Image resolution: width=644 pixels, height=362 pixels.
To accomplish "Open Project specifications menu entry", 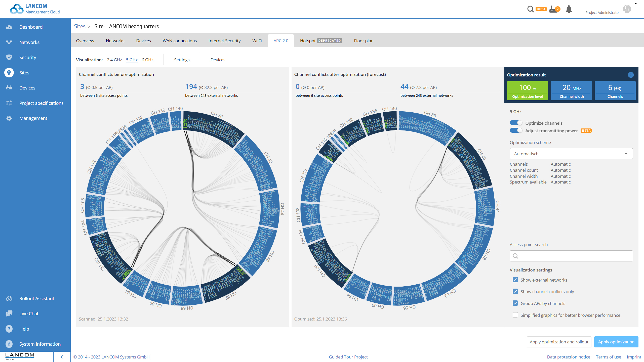I will coord(42,103).
